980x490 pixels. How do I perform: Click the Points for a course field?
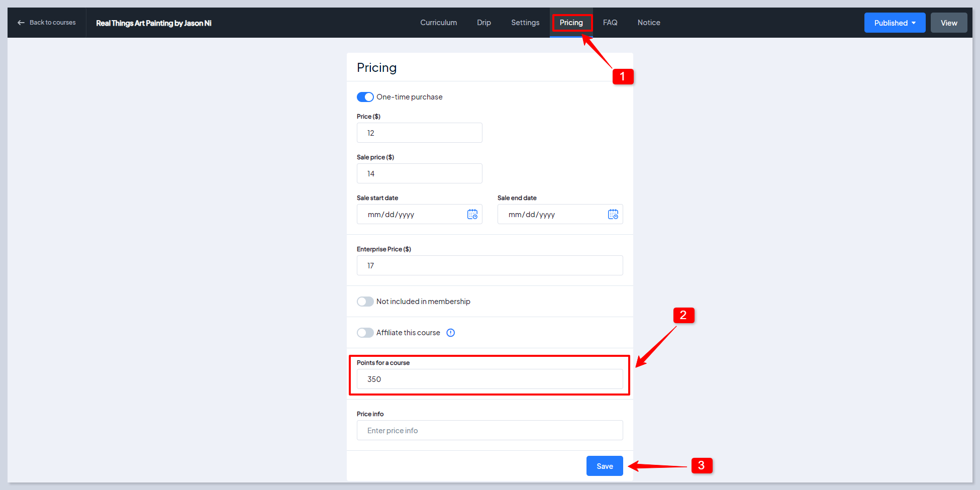[489, 379]
